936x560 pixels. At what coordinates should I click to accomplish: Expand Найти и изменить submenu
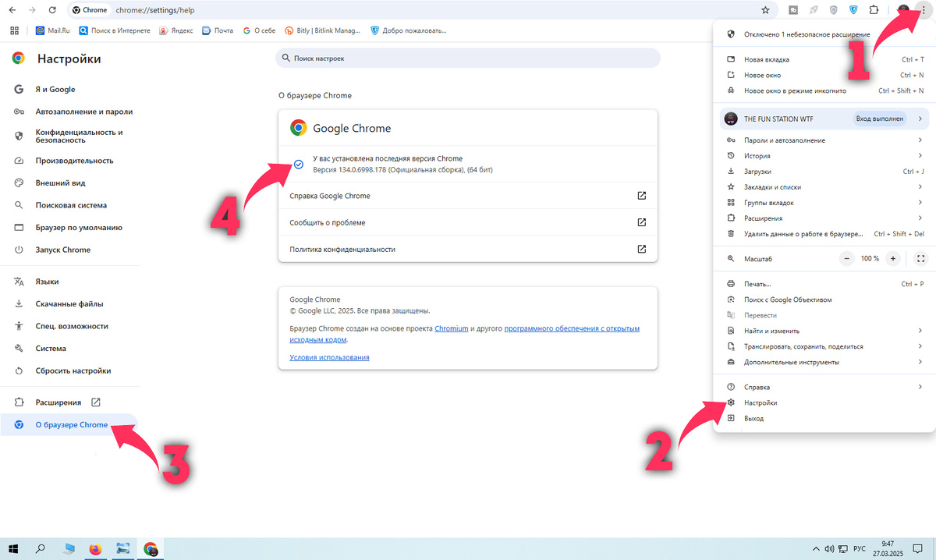coord(824,331)
